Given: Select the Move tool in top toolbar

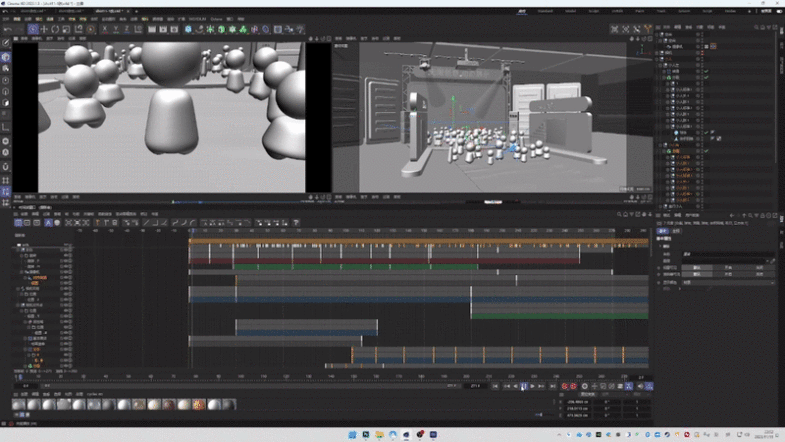Looking at the screenshot, I should [44, 29].
